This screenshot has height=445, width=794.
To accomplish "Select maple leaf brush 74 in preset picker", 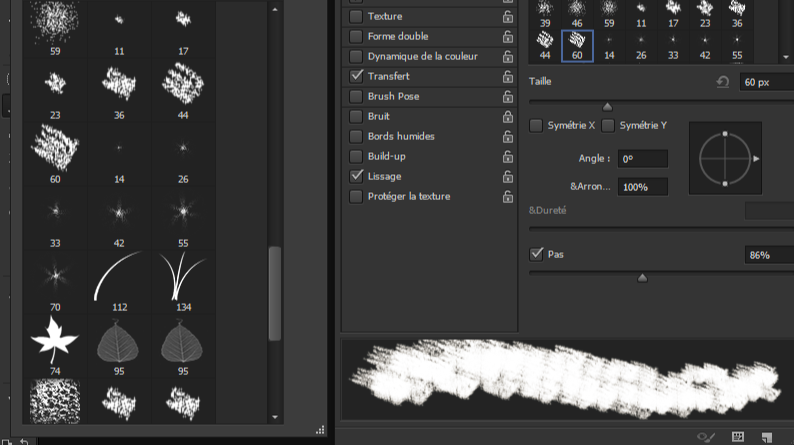I will pyautogui.click(x=55, y=345).
